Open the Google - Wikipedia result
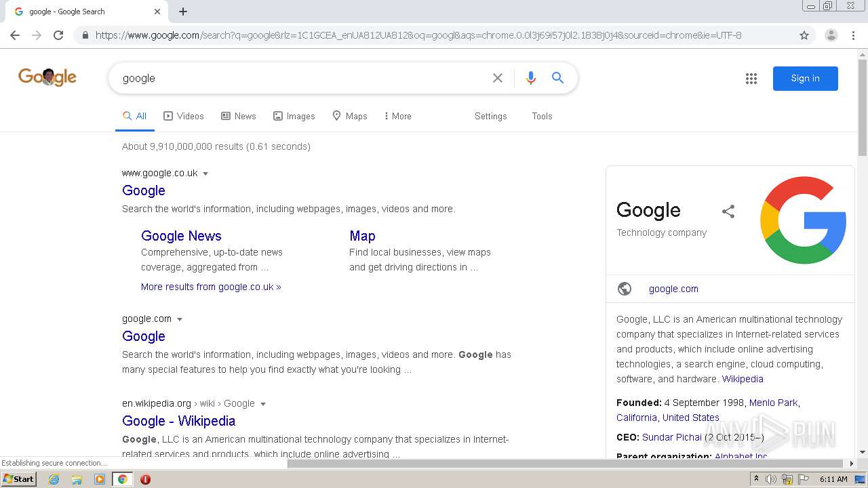The height and width of the screenshot is (488, 868). coord(179,421)
